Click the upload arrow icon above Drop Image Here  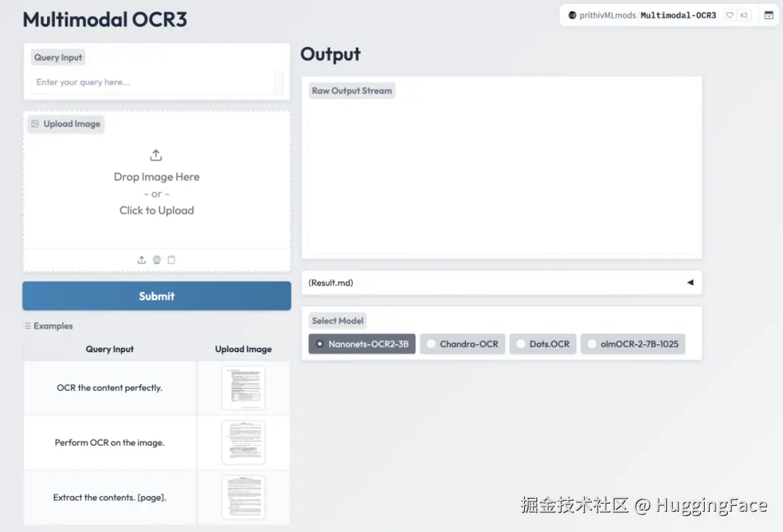pyautogui.click(x=156, y=155)
